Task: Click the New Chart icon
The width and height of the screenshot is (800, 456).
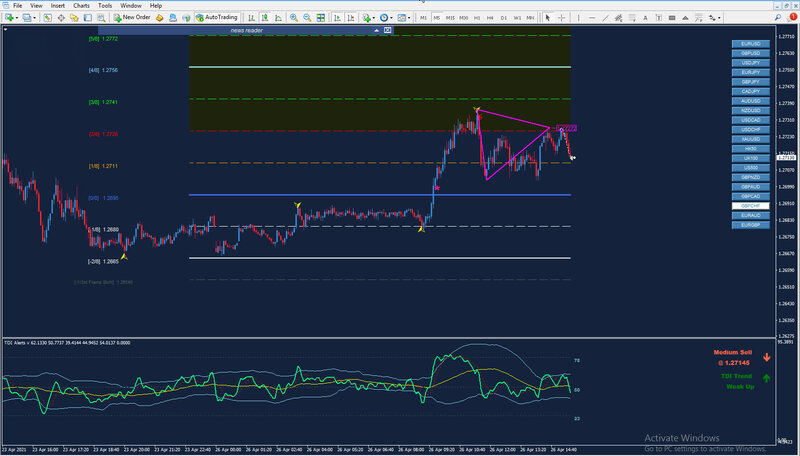Action: pyautogui.click(x=9, y=18)
